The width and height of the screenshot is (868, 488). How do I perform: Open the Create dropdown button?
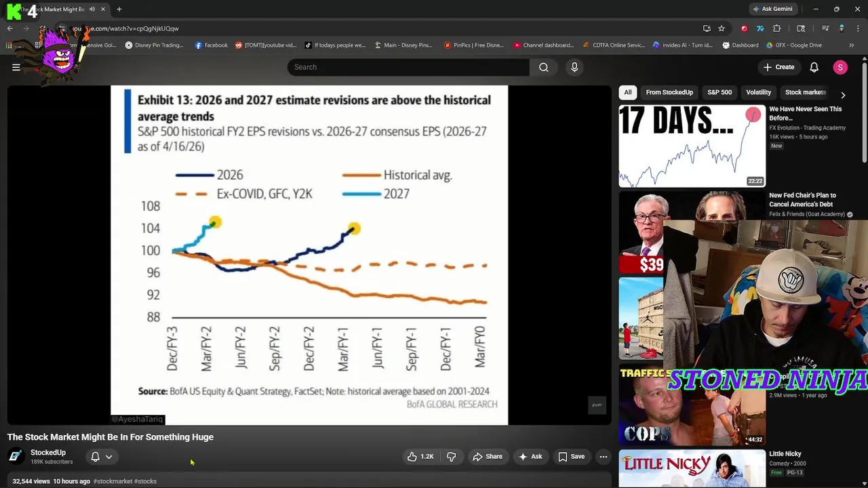(778, 67)
